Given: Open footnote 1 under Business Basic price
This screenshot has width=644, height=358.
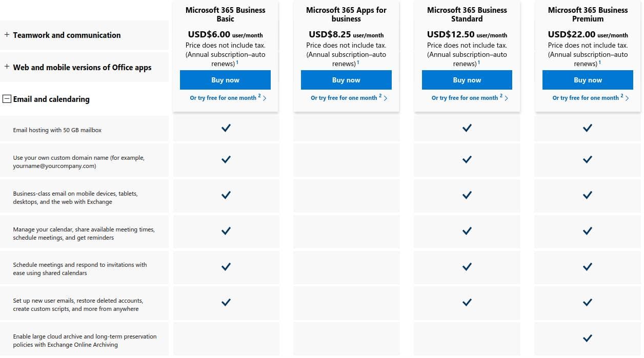Looking at the screenshot, I should click(x=237, y=62).
